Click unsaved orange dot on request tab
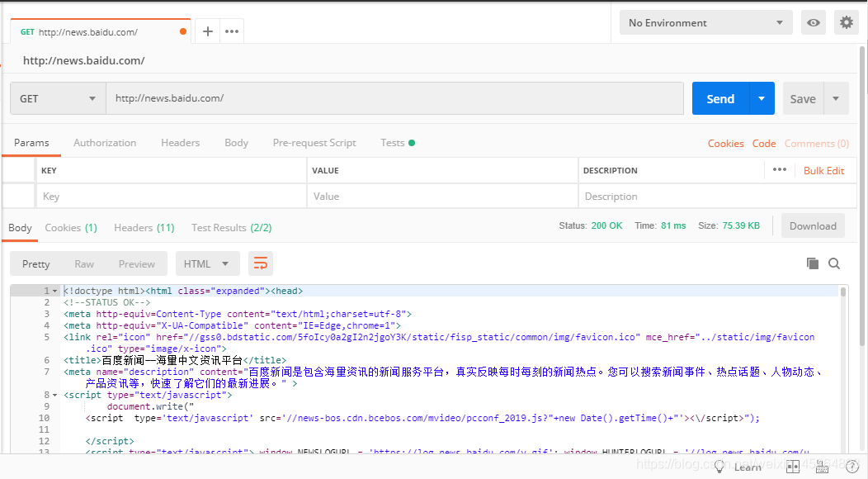 [182, 31]
